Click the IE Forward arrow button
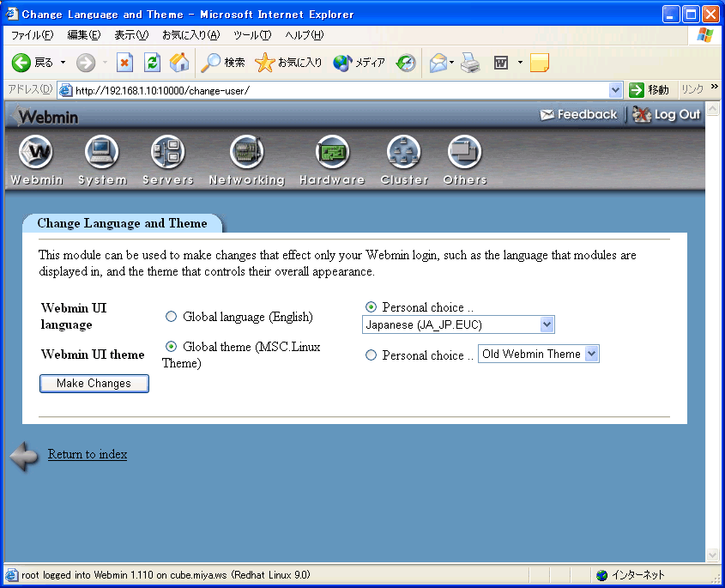The height and width of the screenshot is (588, 725). [86, 63]
